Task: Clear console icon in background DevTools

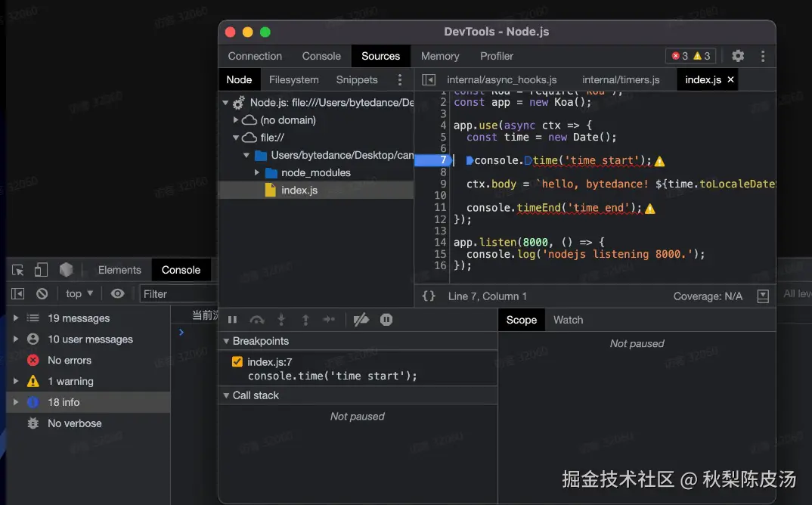Action: pyautogui.click(x=42, y=293)
